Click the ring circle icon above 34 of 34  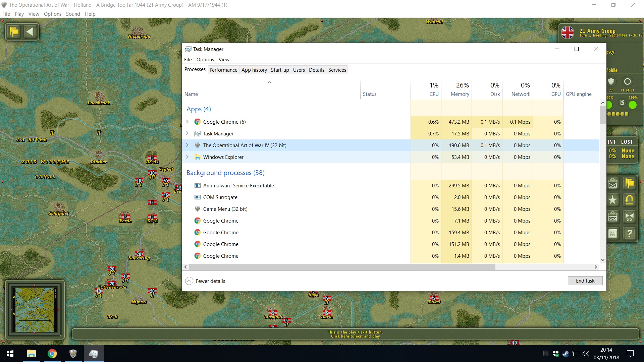click(x=627, y=81)
